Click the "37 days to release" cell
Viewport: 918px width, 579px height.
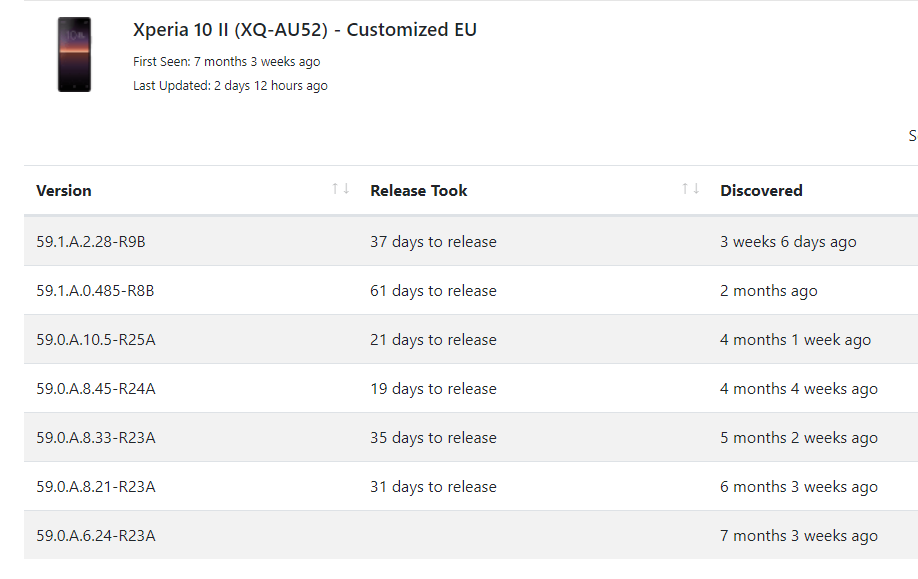[x=433, y=242]
